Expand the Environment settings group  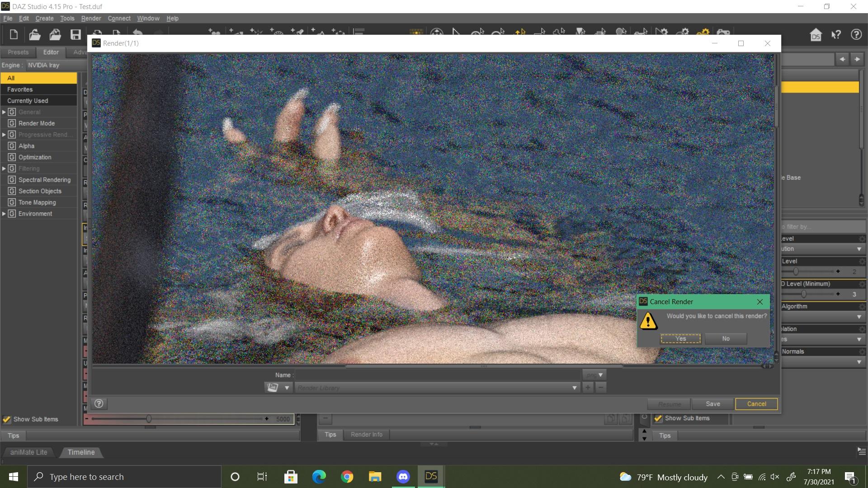coord(4,214)
